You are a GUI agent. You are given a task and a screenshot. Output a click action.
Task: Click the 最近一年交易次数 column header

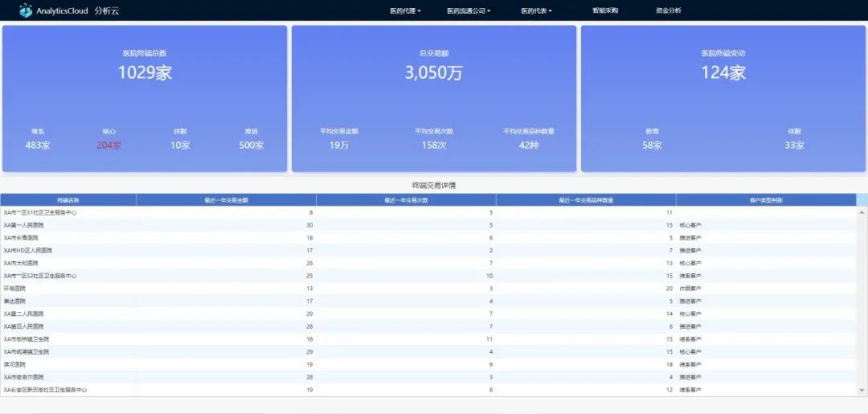click(x=406, y=199)
